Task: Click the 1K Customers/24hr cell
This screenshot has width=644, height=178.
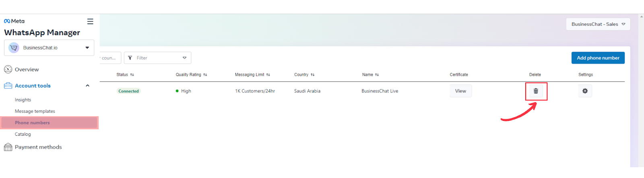Action: tap(255, 91)
